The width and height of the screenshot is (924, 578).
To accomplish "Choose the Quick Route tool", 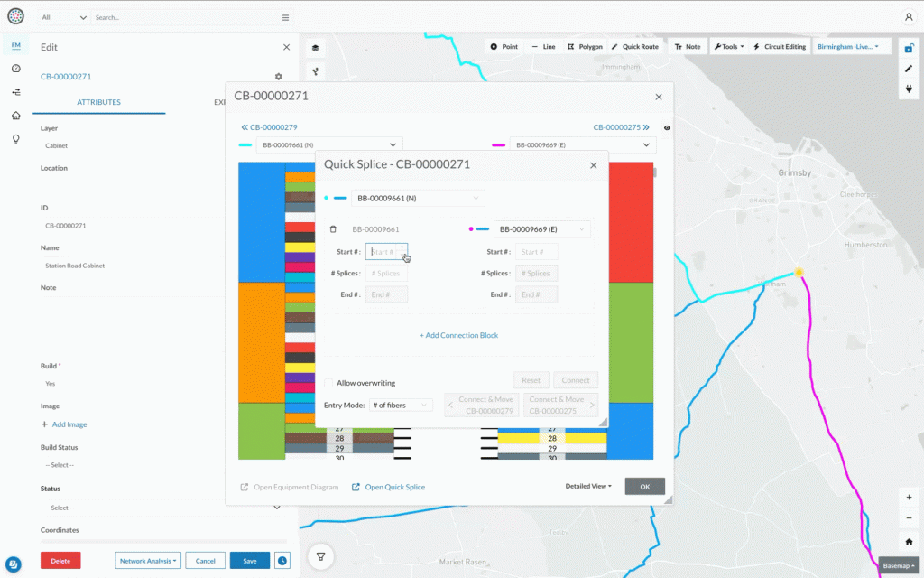I will (x=634, y=47).
